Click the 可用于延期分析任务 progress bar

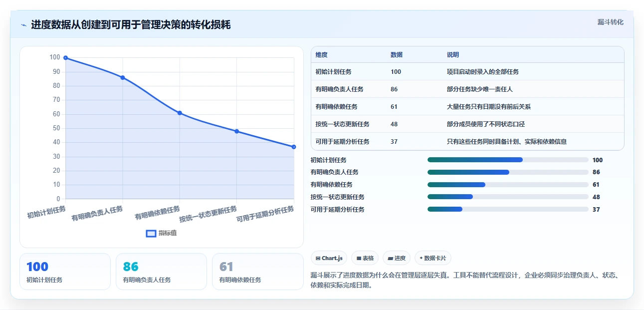tap(508, 209)
